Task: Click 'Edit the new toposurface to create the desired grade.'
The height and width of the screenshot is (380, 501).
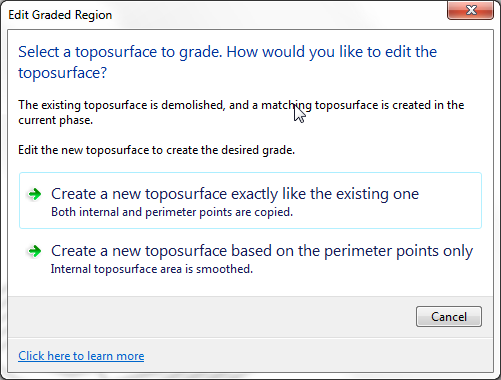Action: (x=156, y=150)
